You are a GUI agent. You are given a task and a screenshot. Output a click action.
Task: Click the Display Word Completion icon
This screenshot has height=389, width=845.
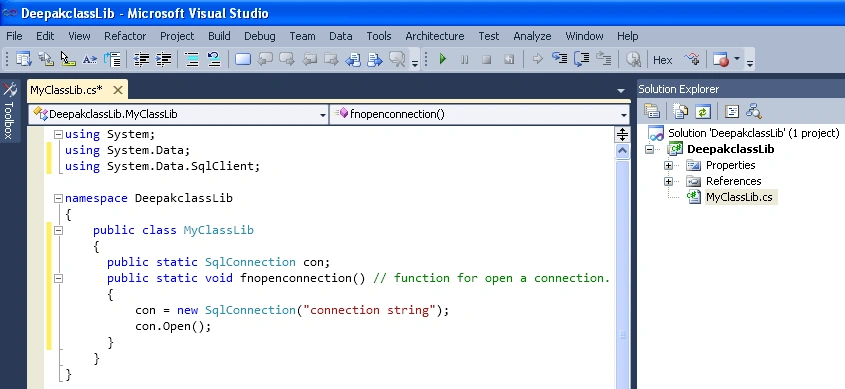pos(89,59)
